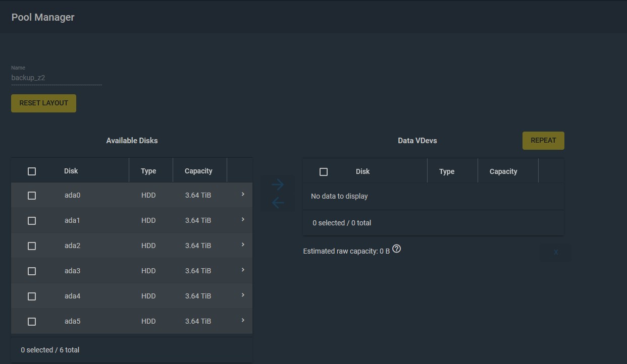Sort Data VDevs by Capacity column
The width and height of the screenshot is (627, 364).
[x=503, y=171]
